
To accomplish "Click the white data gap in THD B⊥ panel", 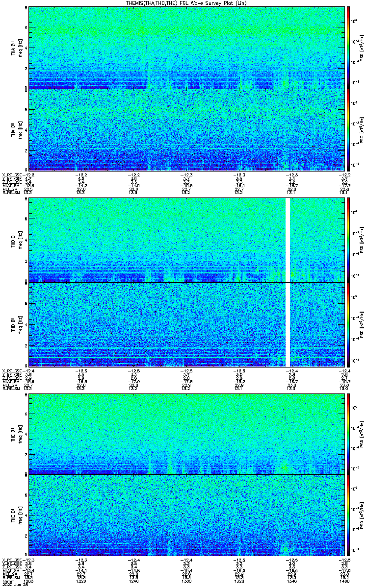I will (288, 240).
